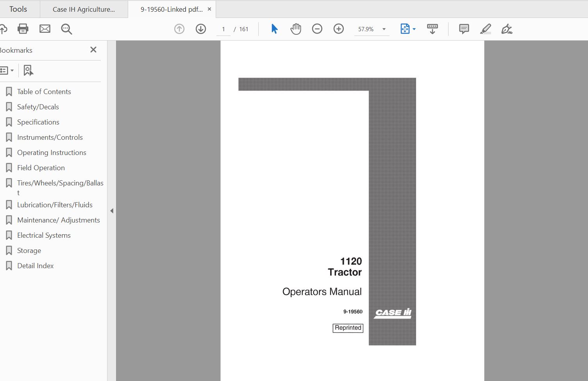588x381 pixels.
Task: Select the Detail Index bookmark
Action: tap(36, 266)
